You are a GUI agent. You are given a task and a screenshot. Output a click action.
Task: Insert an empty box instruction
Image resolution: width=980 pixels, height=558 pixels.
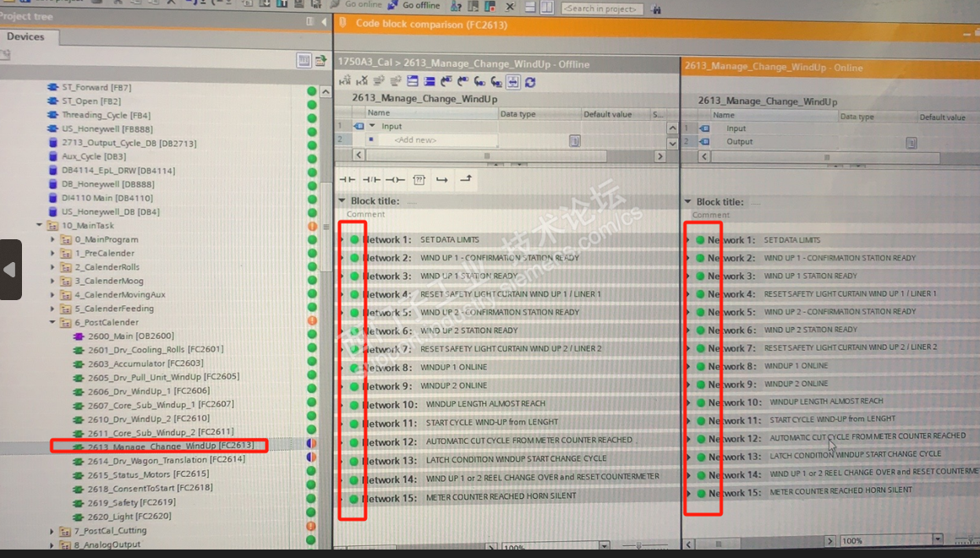[419, 180]
